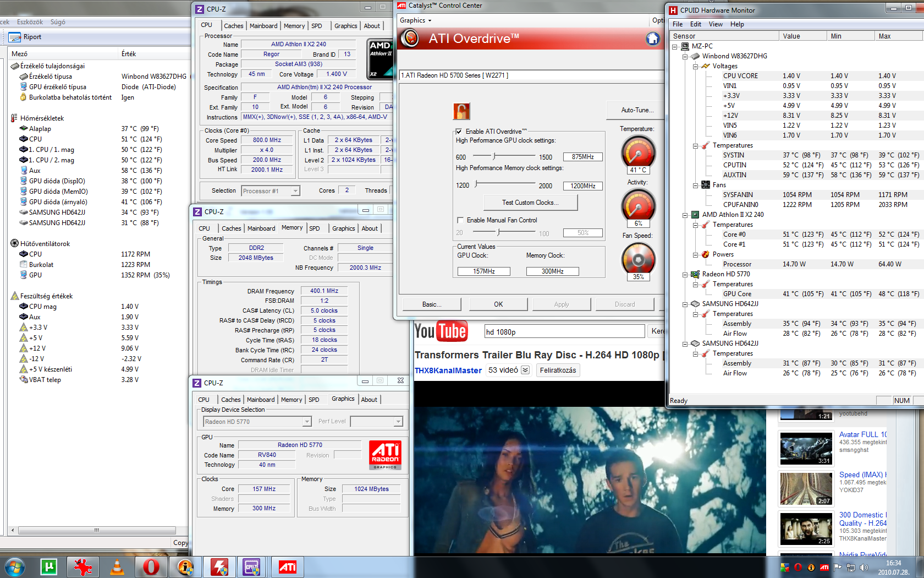Click the AMD Athlon II X2 240 processor icon

tap(695, 215)
